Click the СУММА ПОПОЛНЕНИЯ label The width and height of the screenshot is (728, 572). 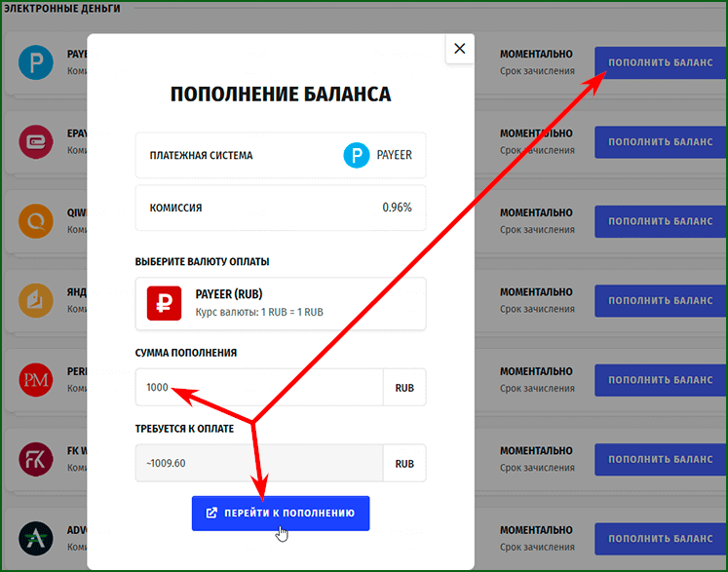186,353
